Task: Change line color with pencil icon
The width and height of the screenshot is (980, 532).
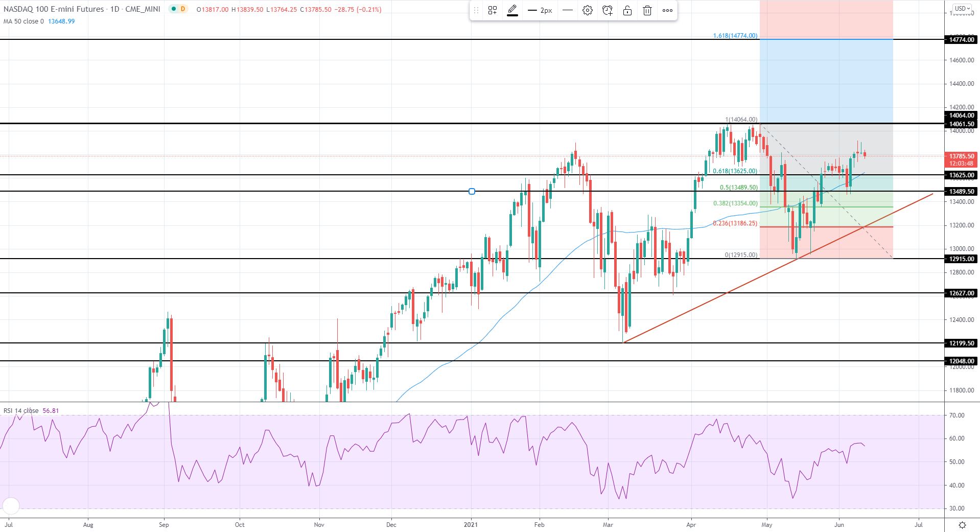Action: 512,10
